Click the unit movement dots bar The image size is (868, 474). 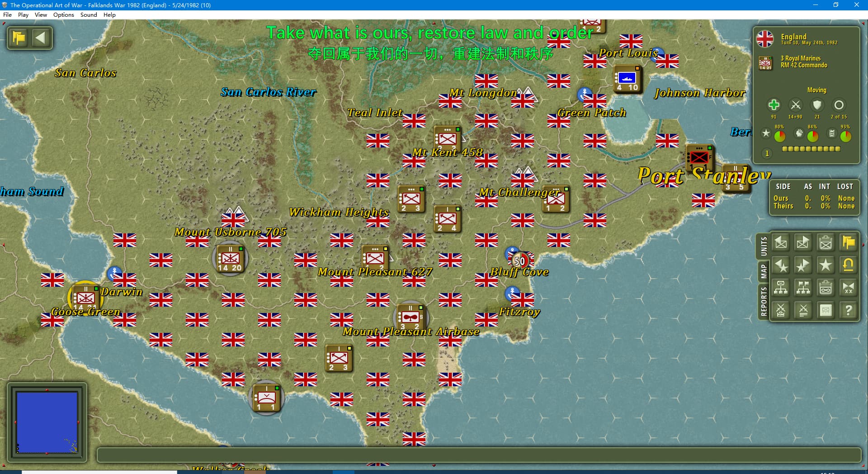(x=811, y=149)
